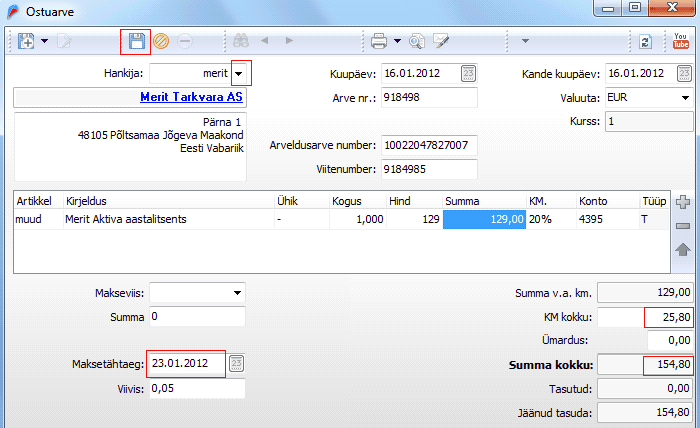
Task: Click the Save (floppy disk) toolbar icon
Action: click(x=135, y=42)
